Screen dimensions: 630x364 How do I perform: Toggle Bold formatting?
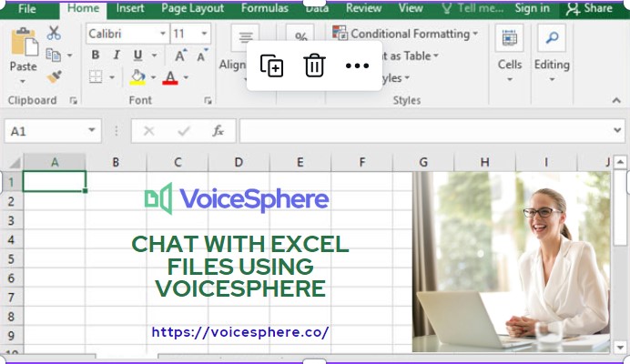96,55
